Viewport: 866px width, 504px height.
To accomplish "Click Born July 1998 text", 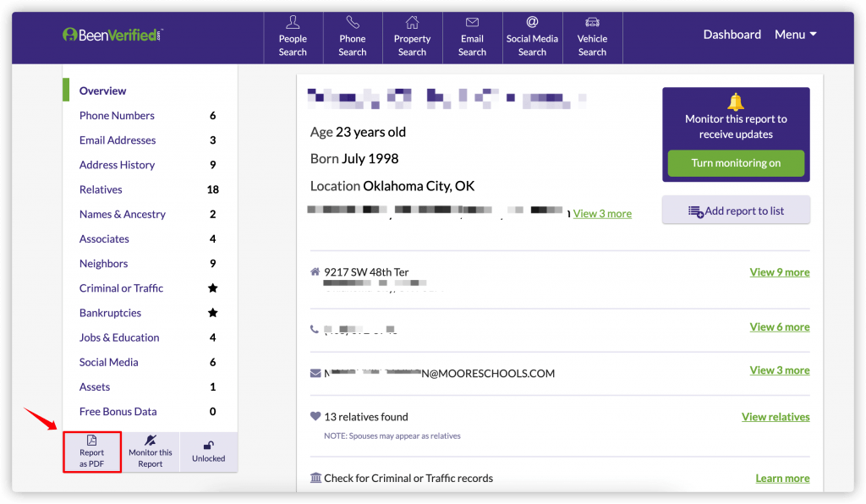I will [x=354, y=159].
